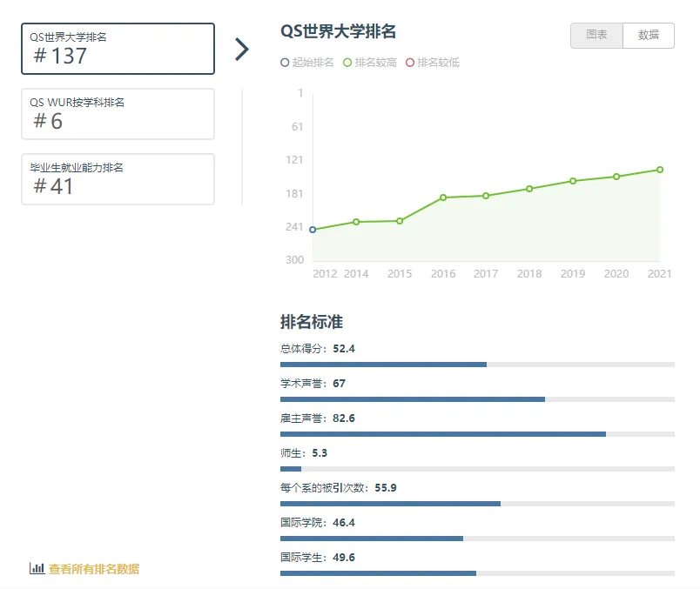Click the 241 y-axis rank label
Viewport: 700px width, 589px height.
294,227
